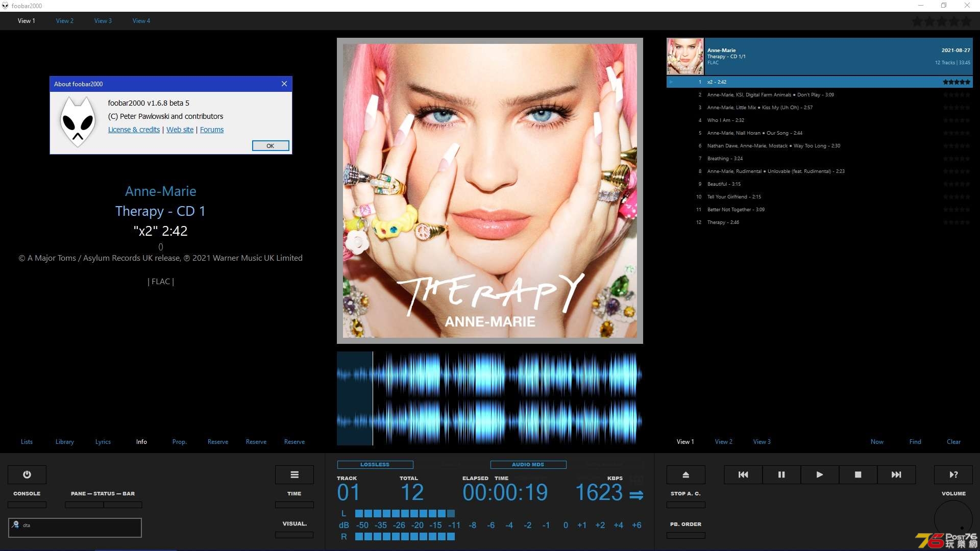The height and width of the screenshot is (551, 980).
Task: Click OK in the About dialog
Action: pos(271,146)
